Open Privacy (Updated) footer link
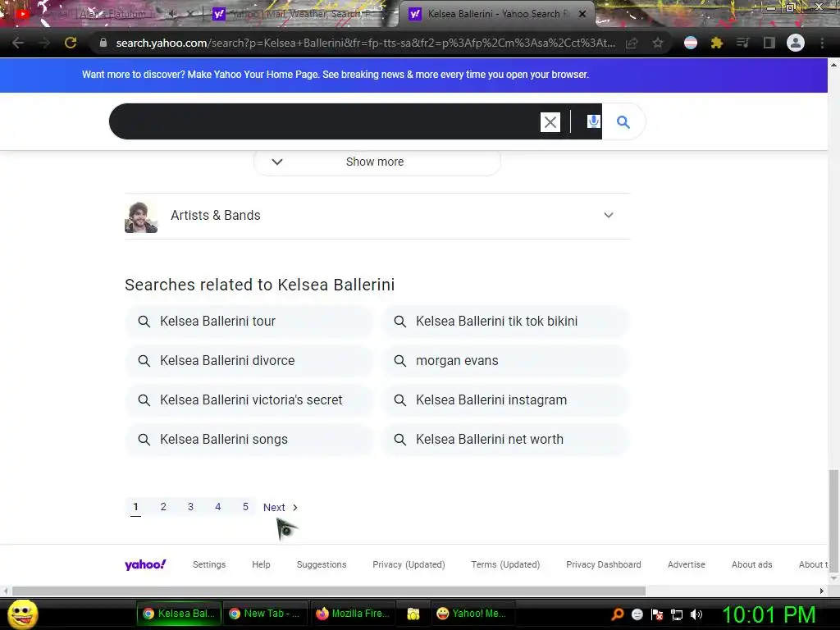The height and width of the screenshot is (630, 840). coord(409,564)
